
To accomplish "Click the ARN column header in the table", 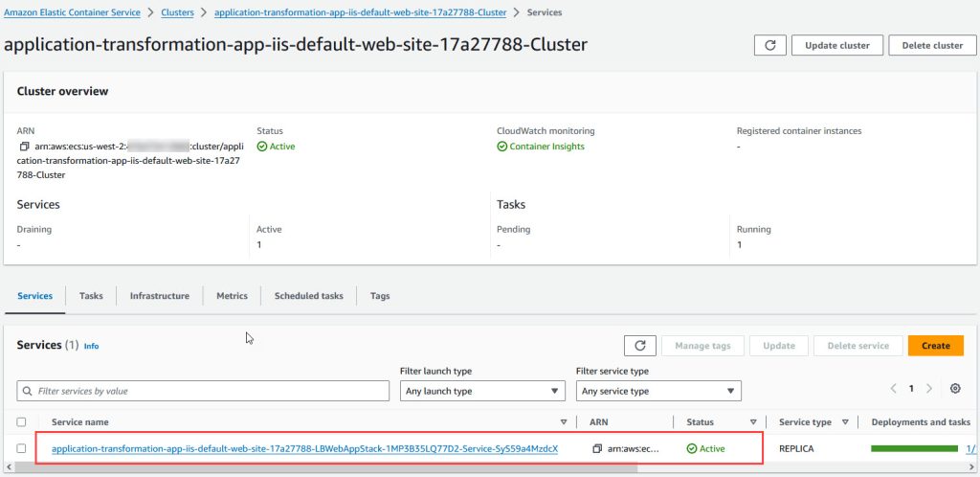I will 599,422.
